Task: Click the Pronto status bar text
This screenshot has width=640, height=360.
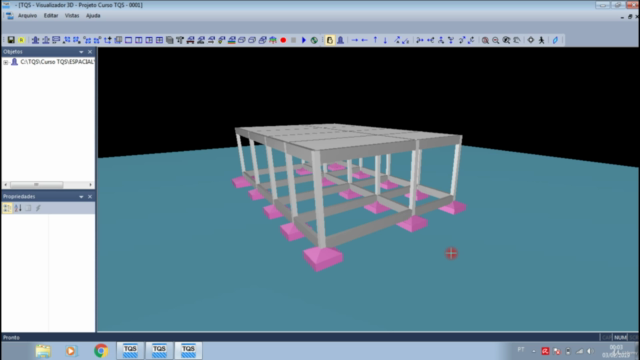Action: click(x=11, y=338)
